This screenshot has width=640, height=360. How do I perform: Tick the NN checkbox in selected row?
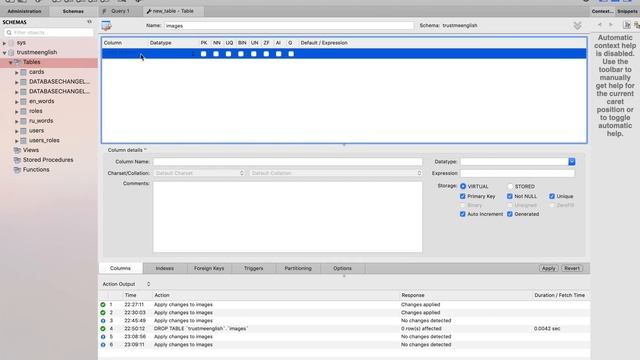coord(216,54)
